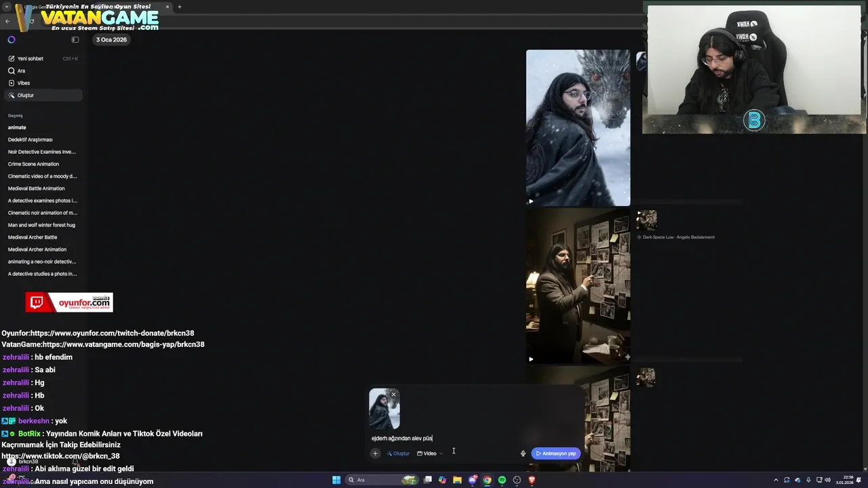This screenshot has height=488, width=868.
Task: Click plus button to add attachment
Action: tap(375, 453)
